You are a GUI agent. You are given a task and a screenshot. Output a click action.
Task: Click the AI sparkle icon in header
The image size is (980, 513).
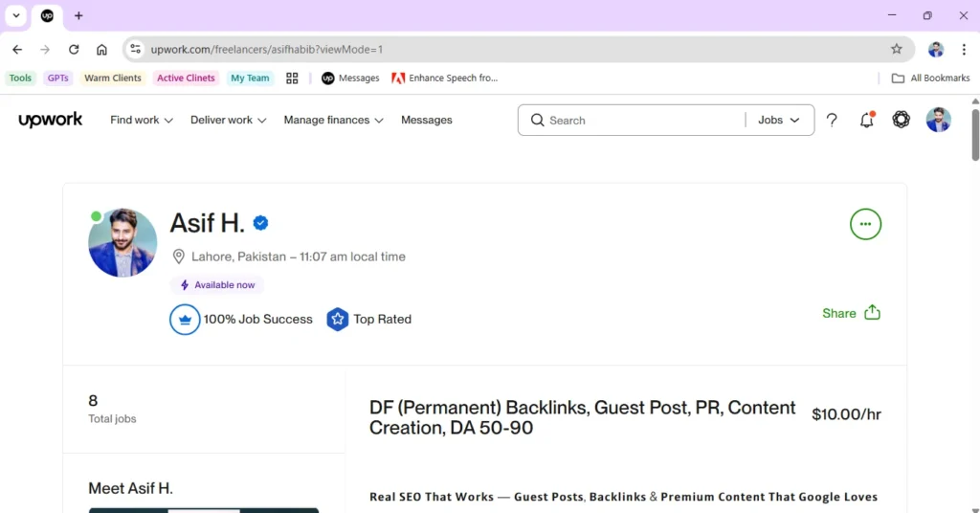point(901,121)
